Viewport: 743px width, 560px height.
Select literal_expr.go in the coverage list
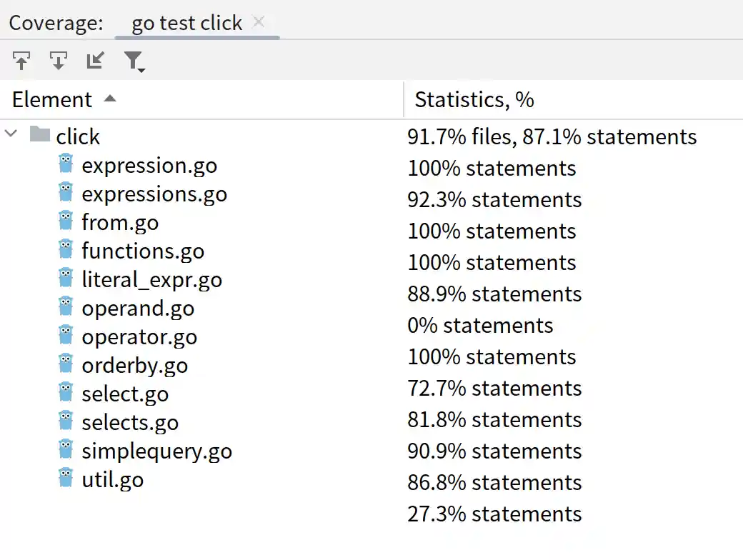151,279
